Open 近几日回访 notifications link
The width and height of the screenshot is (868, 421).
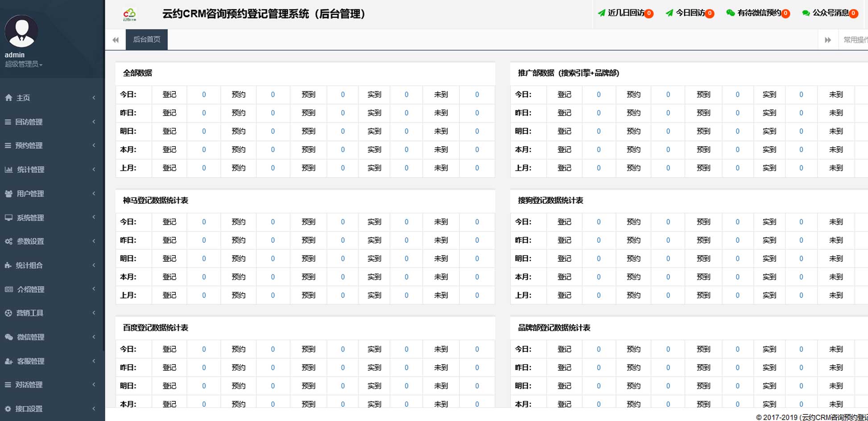pyautogui.click(x=625, y=13)
